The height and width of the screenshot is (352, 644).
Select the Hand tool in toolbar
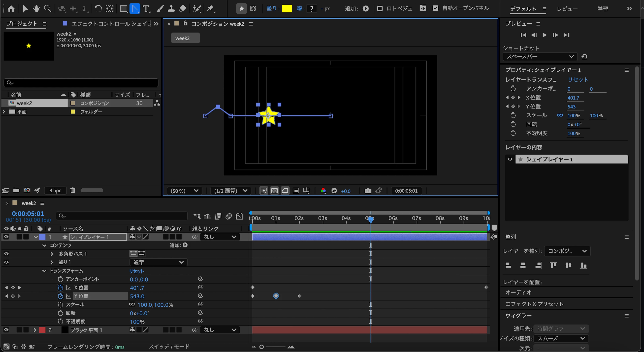coord(36,9)
